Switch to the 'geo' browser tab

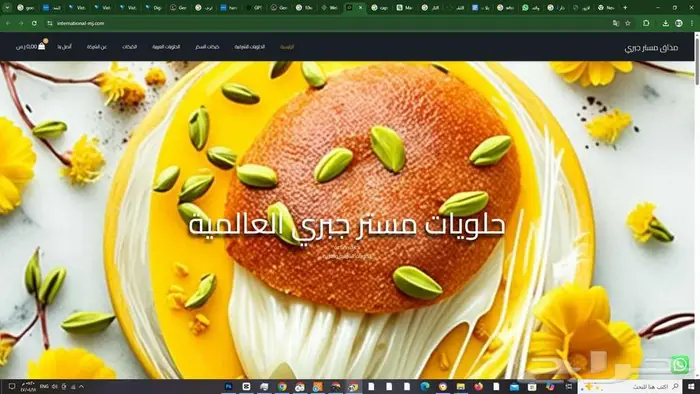(25, 8)
